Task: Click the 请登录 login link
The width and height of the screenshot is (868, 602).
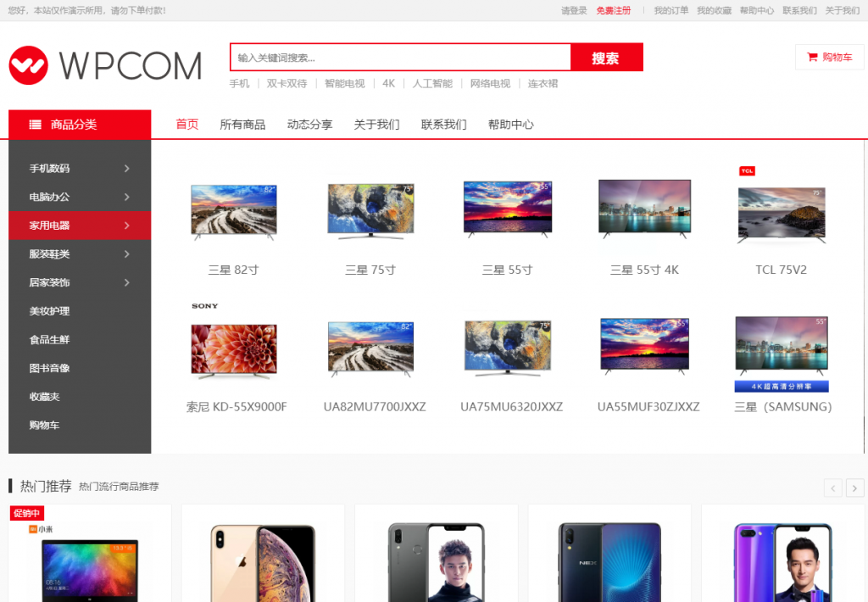Action: tap(574, 10)
